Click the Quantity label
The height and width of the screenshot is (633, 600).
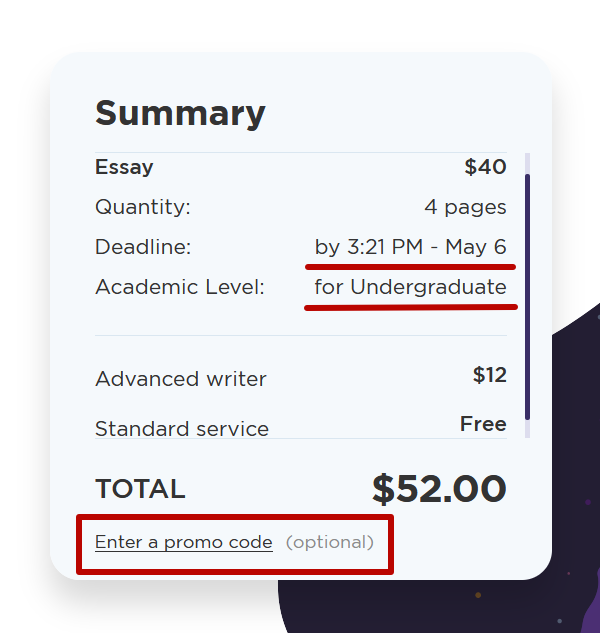(142, 207)
